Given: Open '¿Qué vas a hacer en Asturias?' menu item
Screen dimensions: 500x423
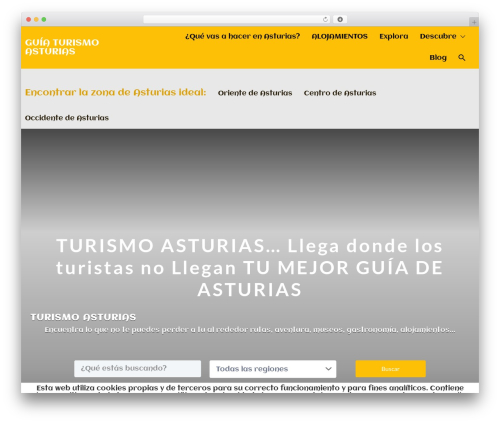Looking at the screenshot, I should (x=242, y=36).
